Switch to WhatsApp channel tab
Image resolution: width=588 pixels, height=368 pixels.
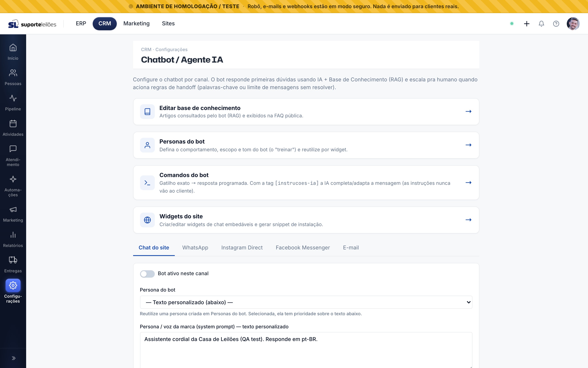coord(195,248)
